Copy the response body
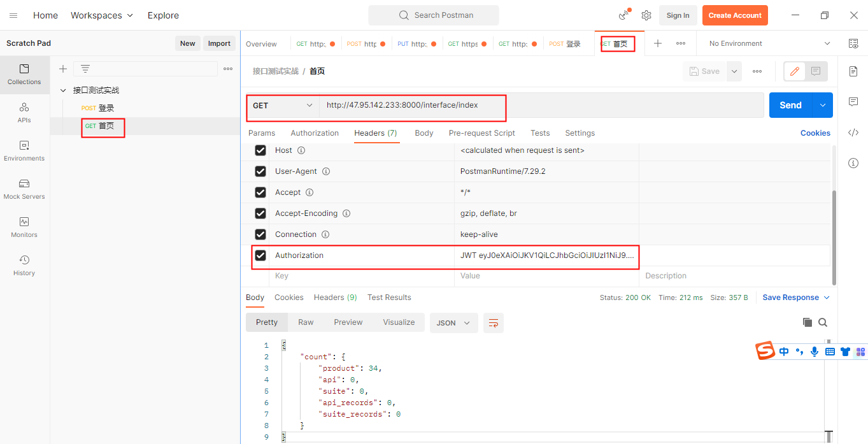868x444 pixels. pos(808,322)
